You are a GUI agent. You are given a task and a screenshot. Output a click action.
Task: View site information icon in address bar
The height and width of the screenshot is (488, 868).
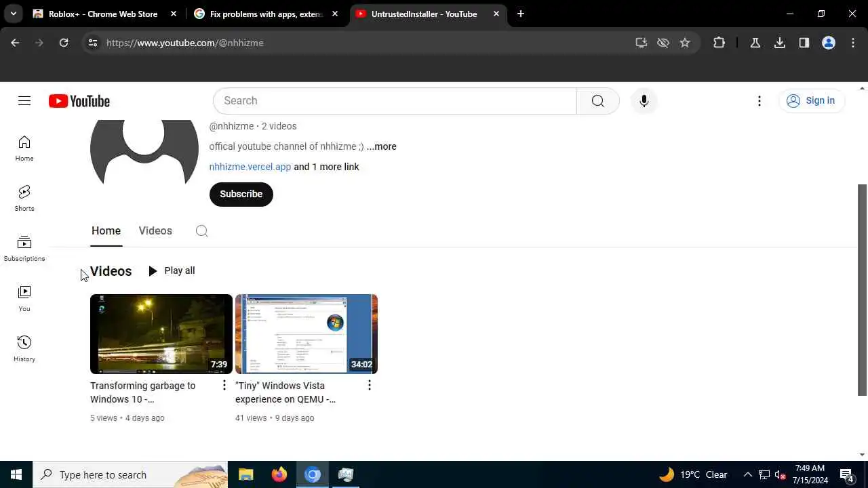click(93, 43)
